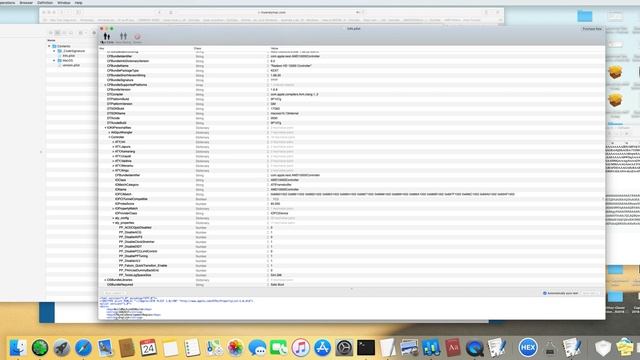Select the IOProbeScore row
Screen dimensions: 640x360
click(x=352, y=204)
